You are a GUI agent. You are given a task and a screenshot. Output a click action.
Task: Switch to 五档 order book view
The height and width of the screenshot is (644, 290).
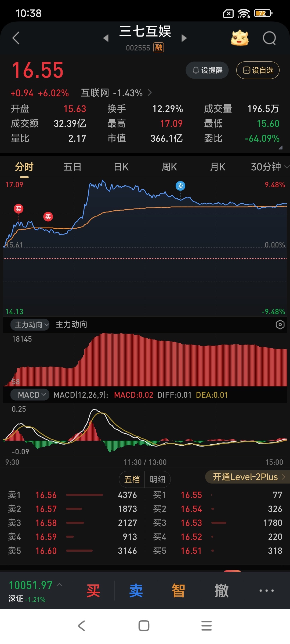coord(132,479)
